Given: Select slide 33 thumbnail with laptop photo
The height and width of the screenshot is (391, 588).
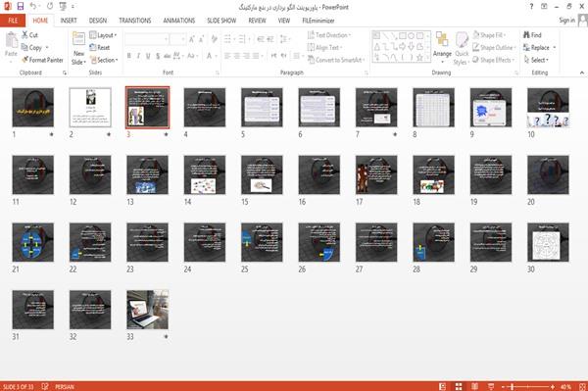Looking at the screenshot, I should pos(147,310).
